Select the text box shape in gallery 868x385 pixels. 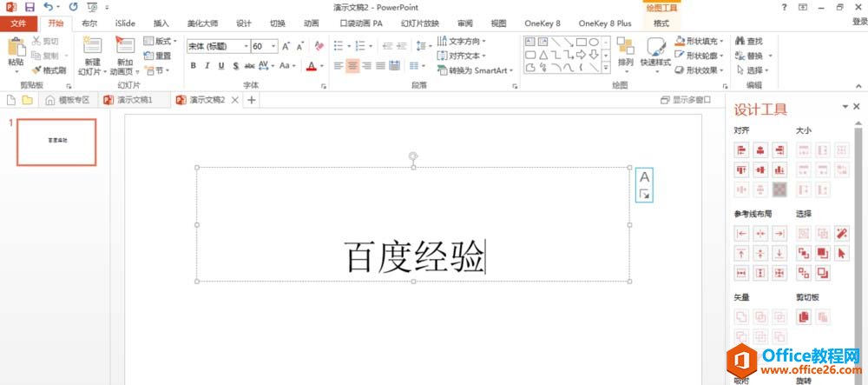(x=529, y=42)
